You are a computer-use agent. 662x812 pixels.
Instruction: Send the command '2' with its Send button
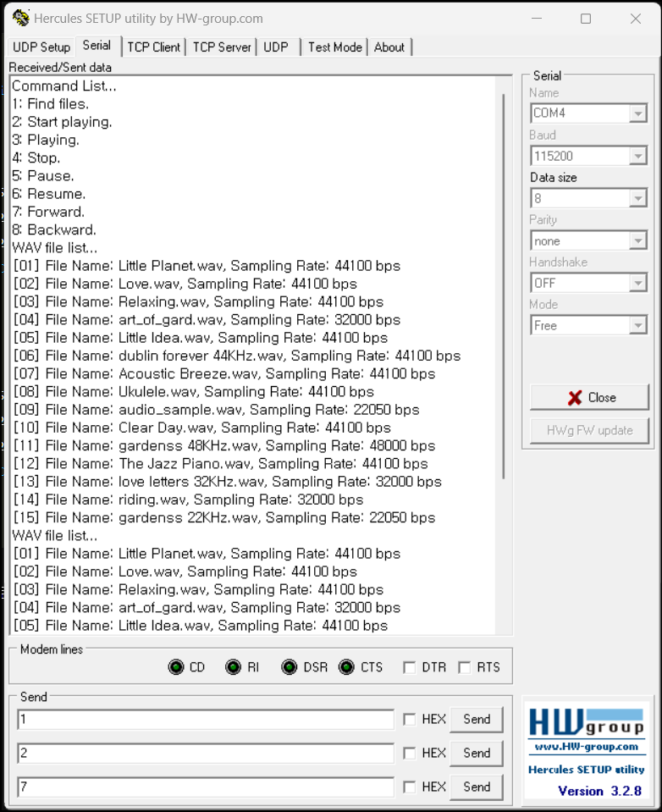point(477,753)
